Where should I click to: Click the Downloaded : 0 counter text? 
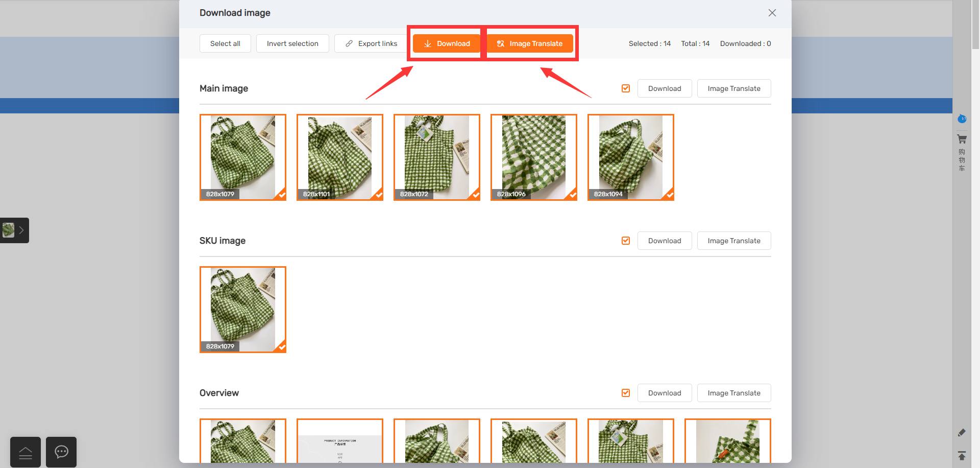pyautogui.click(x=745, y=43)
